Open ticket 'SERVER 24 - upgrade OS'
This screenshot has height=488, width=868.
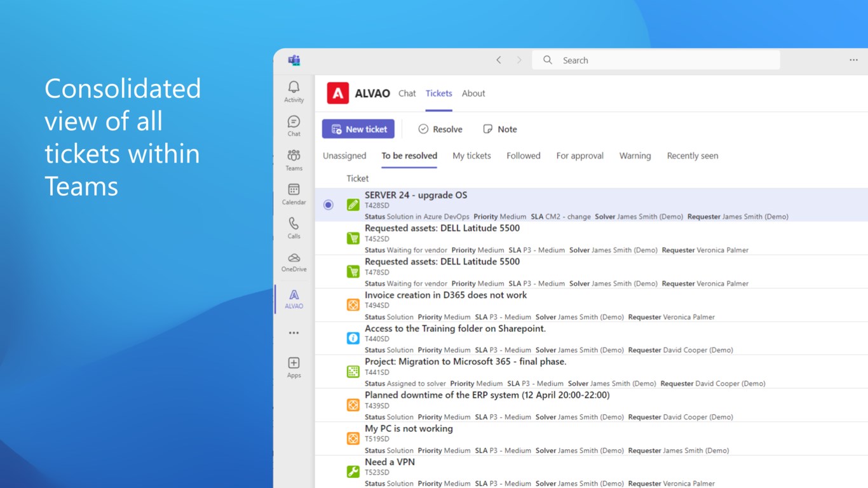416,195
